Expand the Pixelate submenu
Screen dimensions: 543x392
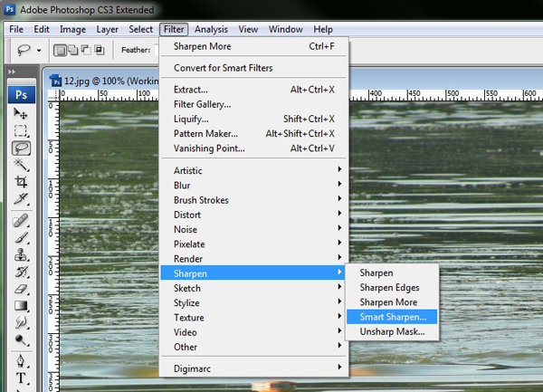pyautogui.click(x=253, y=244)
